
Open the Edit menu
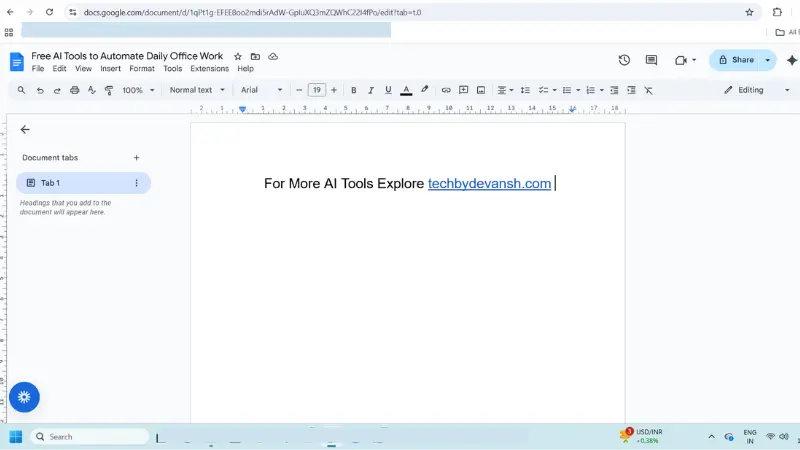[x=59, y=68]
